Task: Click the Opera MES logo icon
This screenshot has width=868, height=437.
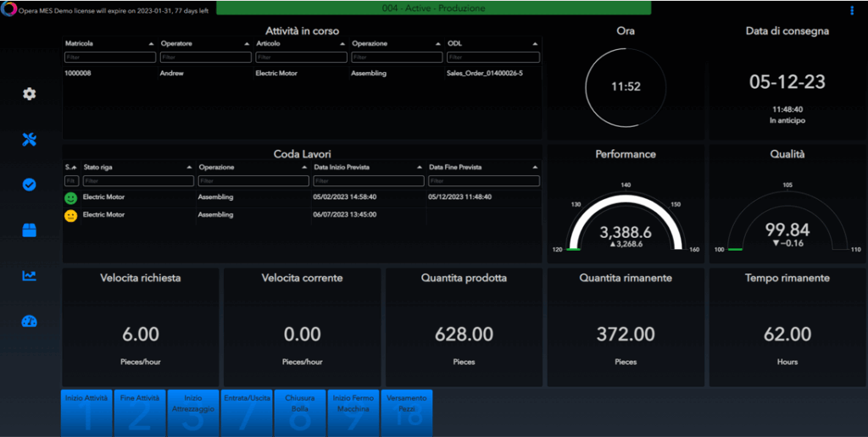Action: [9, 9]
